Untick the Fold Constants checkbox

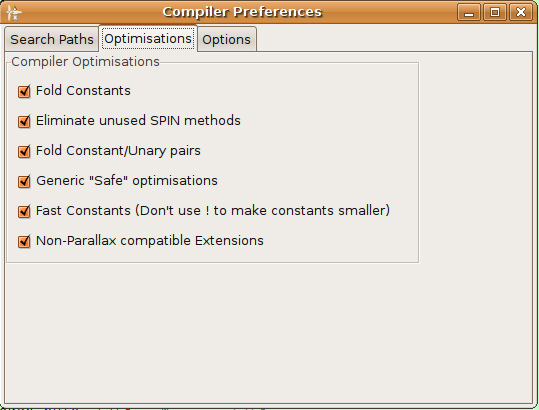click(24, 91)
